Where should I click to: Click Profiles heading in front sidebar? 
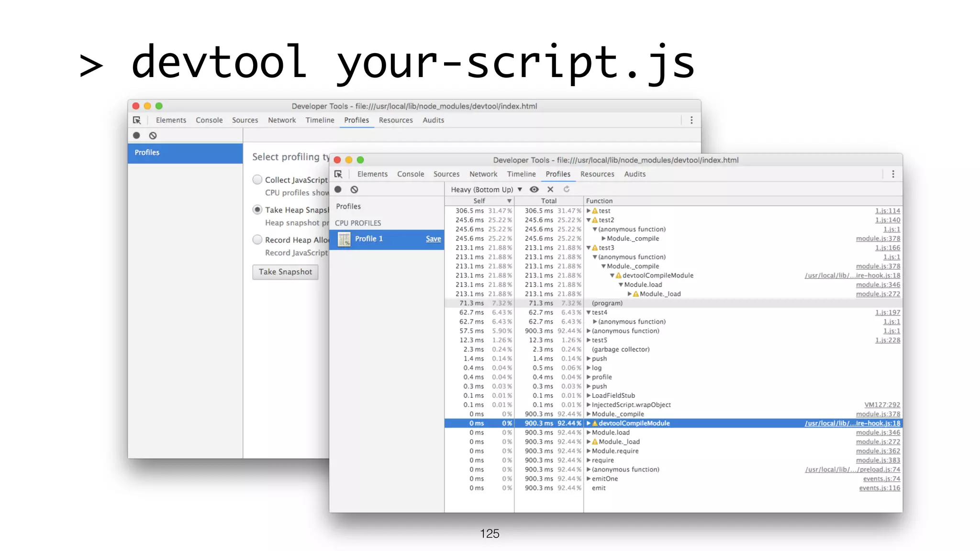pyautogui.click(x=348, y=206)
